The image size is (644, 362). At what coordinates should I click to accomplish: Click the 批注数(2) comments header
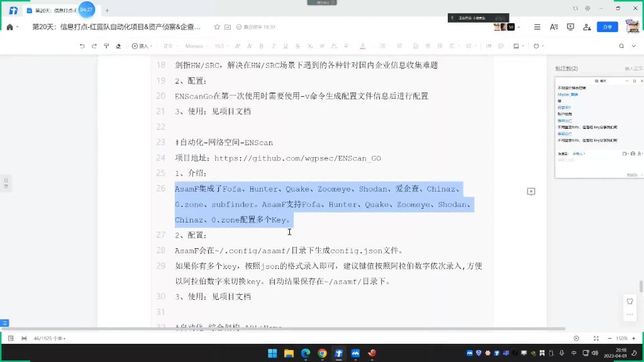[567, 69]
